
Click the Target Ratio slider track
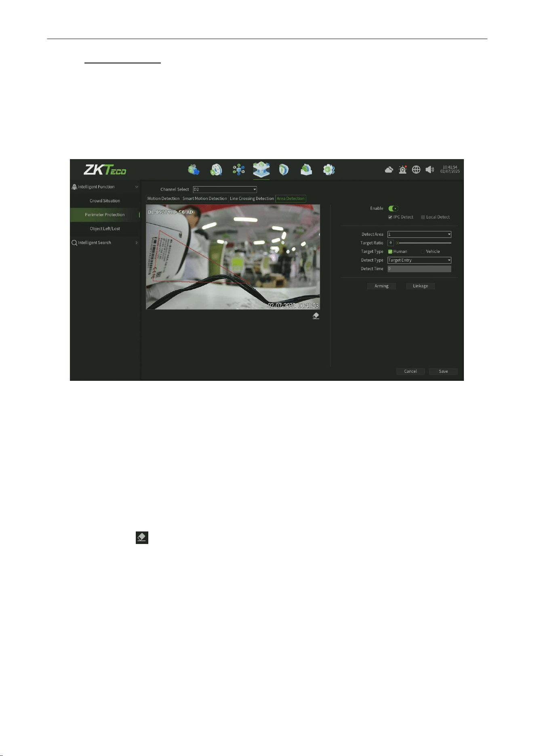(x=423, y=243)
